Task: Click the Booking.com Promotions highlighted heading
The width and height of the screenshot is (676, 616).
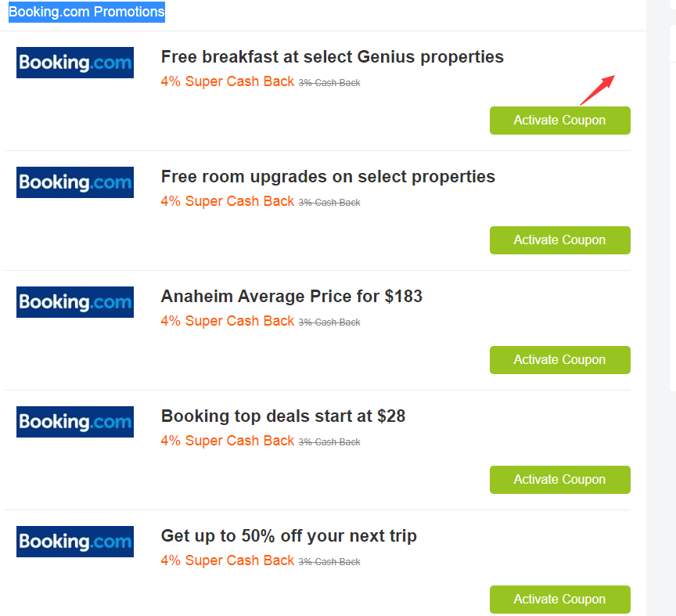Action: tap(86, 12)
